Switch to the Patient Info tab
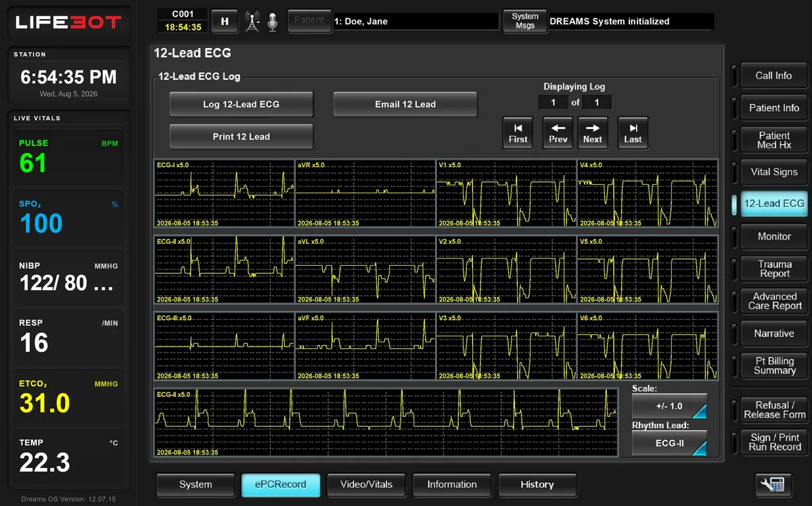The height and width of the screenshot is (506, 812). click(773, 108)
